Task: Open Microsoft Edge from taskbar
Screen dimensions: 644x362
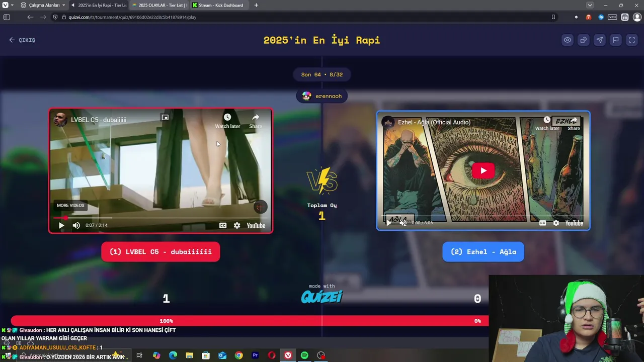Action: click(x=173, y=355)
